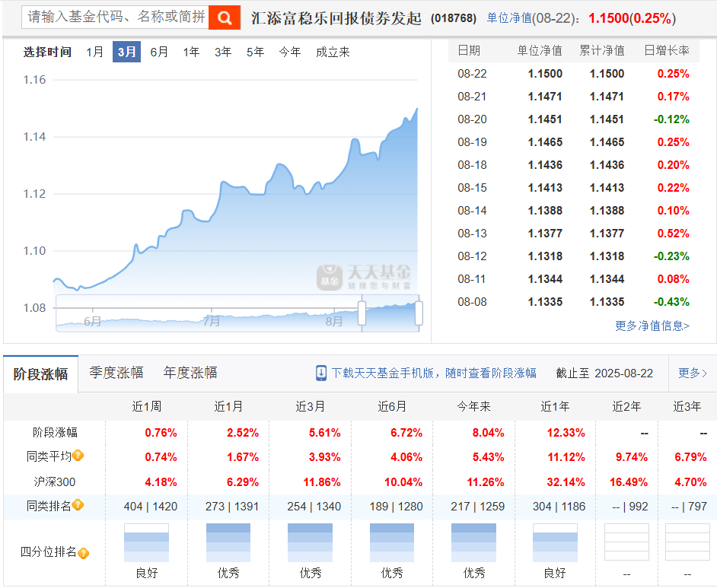
Task: Open 更多净值信息 link
Action: click(652, 326)
